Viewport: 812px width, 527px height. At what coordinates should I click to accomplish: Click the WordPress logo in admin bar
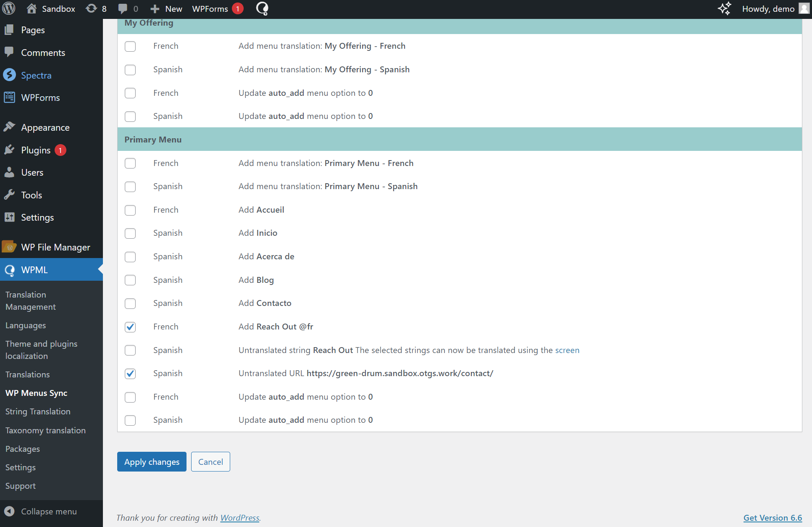click(x=9, y=8)
